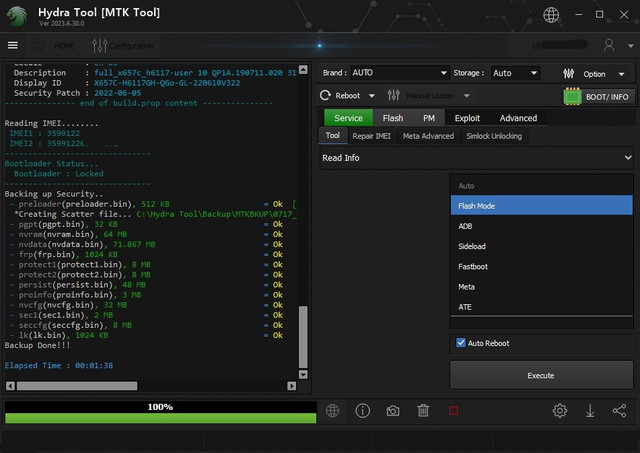
Task: Select the Simlock Unlocking sub-tab
Action: coord(494,136)
